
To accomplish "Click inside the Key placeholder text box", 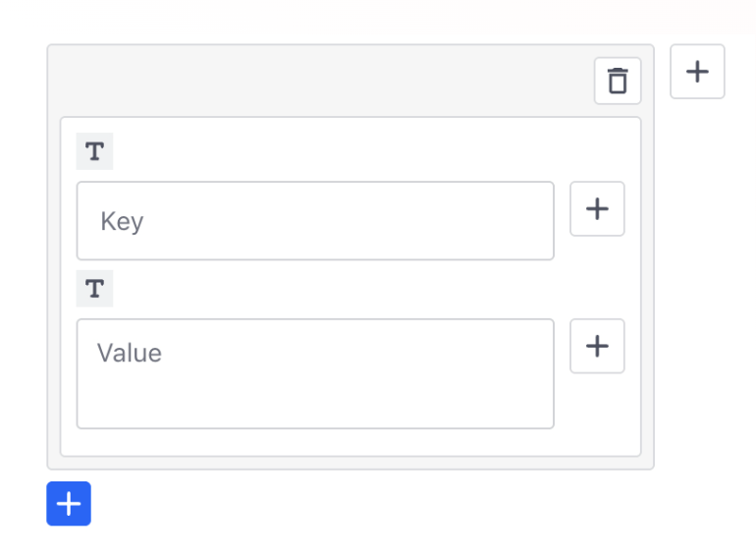I will [315, 221].
